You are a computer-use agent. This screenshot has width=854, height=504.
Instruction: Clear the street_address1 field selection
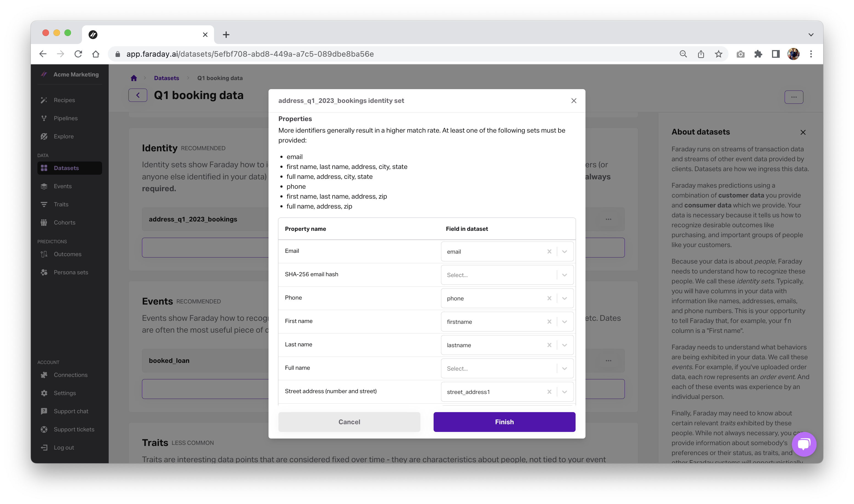pyautogui.click(x=549, y=392)
